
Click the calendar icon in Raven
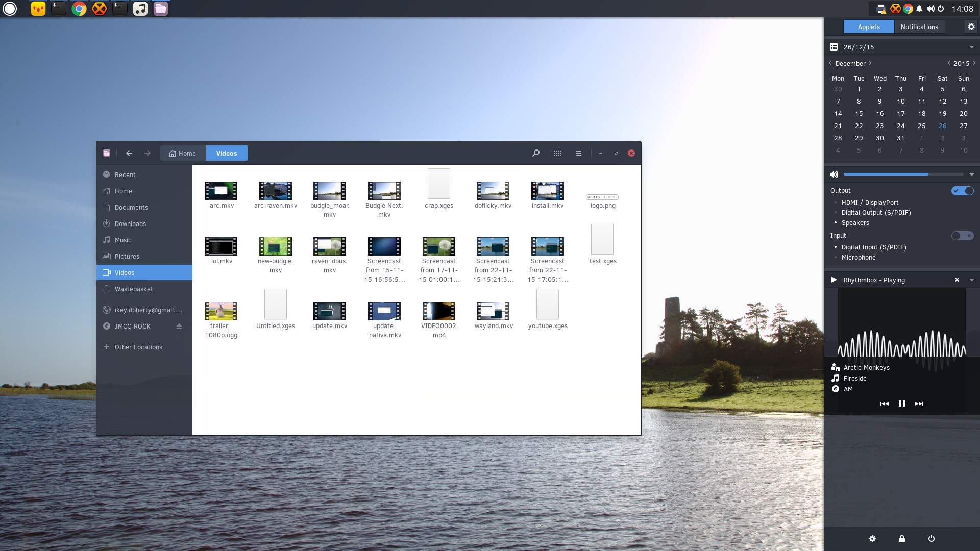tap(834, 47)
